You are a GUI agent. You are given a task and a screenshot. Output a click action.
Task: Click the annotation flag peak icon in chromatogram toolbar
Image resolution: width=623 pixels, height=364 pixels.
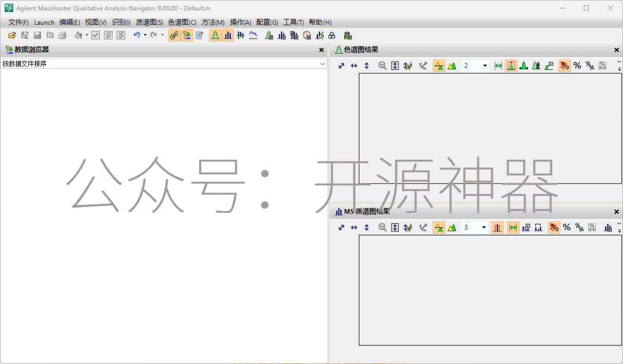549,66
